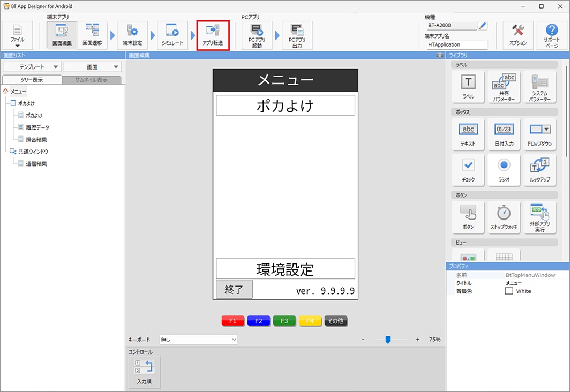This screenshot has height=392, width=570.
Task: Switch to 画面遷移 screen transition view
Action: [92, 35]
